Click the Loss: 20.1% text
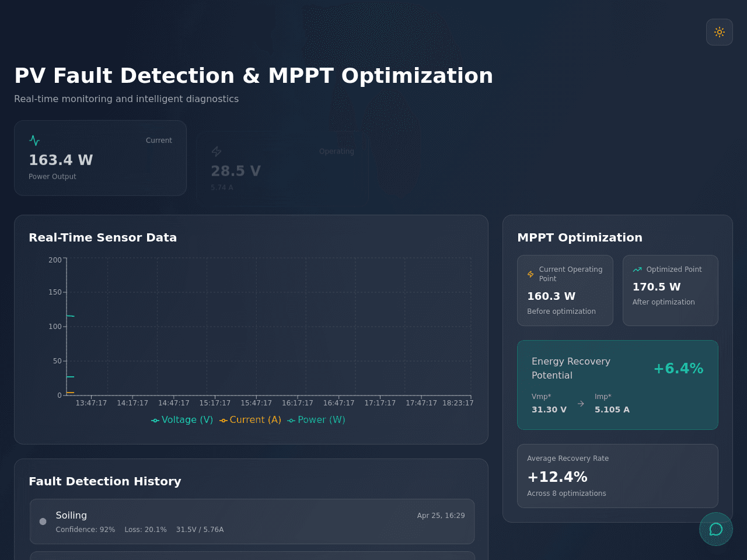The height and width of the screenshot is (560, 747). tap(145, 530)
